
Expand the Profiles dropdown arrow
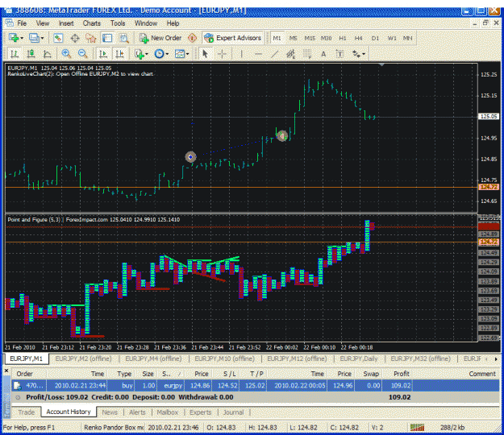click(x=42, y=38)
